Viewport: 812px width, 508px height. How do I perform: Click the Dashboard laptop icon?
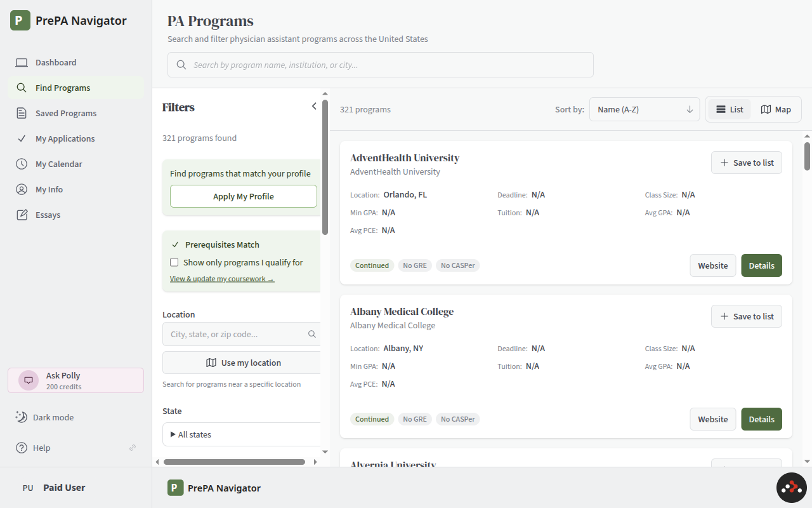point(22,62)
